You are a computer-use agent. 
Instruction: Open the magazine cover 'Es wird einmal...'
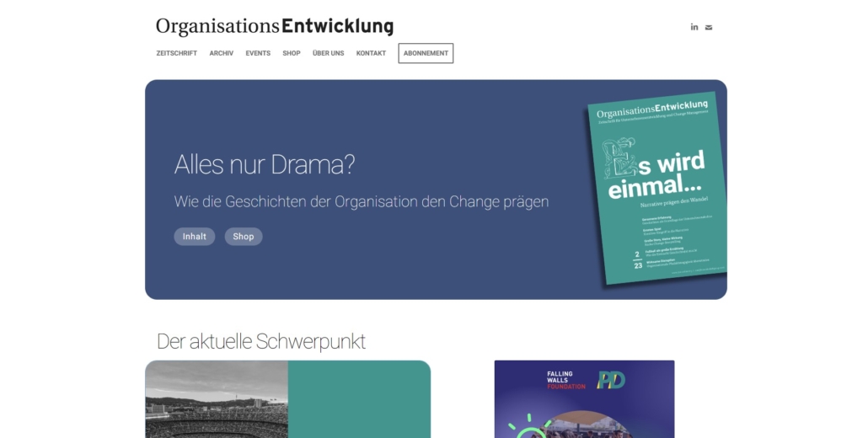click(x=657, y=189)
